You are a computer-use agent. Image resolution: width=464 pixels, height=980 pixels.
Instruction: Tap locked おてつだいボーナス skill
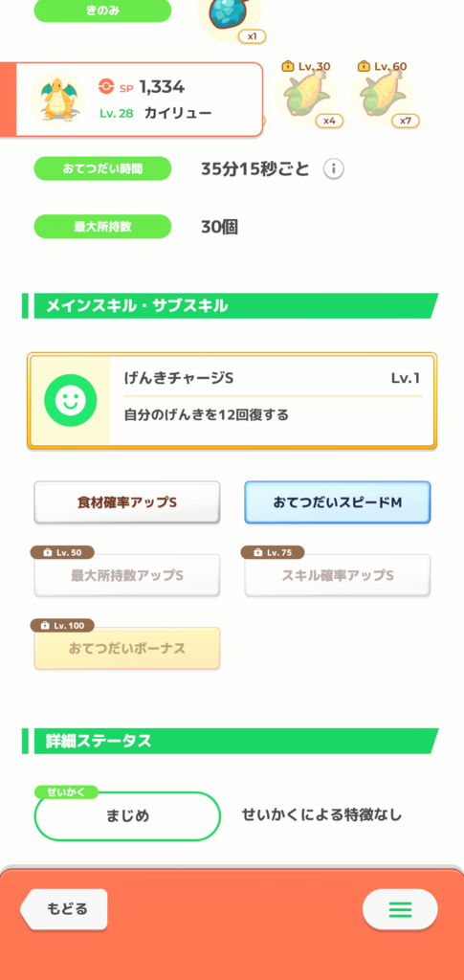click(127, 648)
